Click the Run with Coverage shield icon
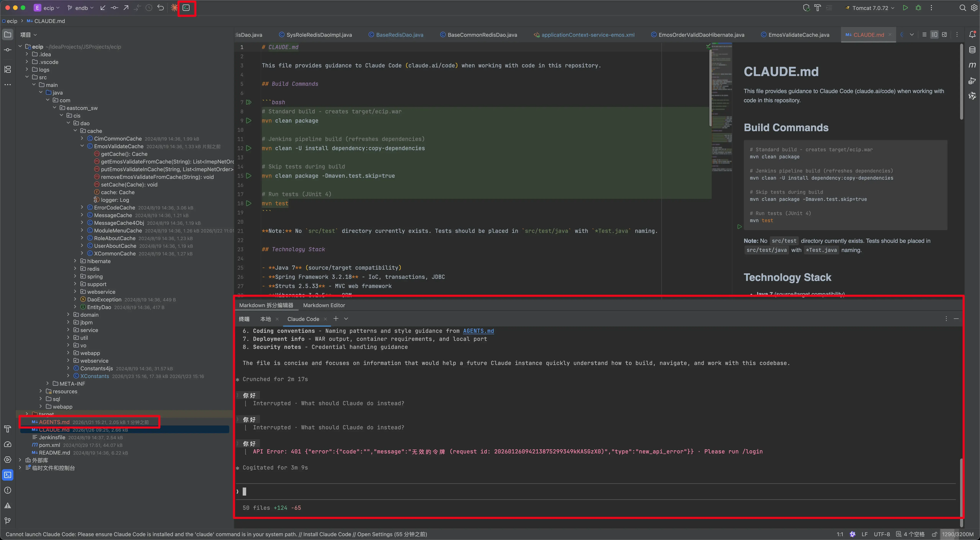The width and height of the screenshot is (980, 540). pos(806,8)
